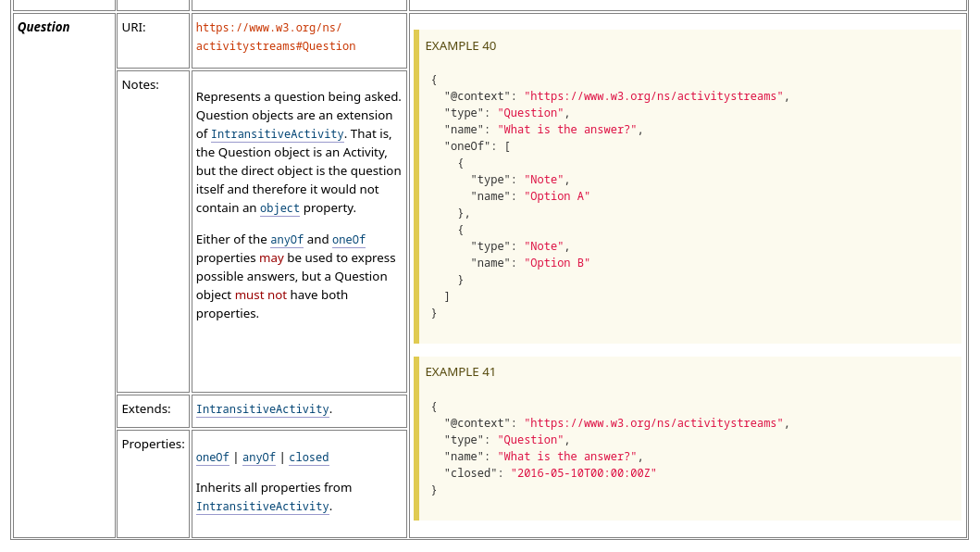Click the Question URI text

[276, 37]
